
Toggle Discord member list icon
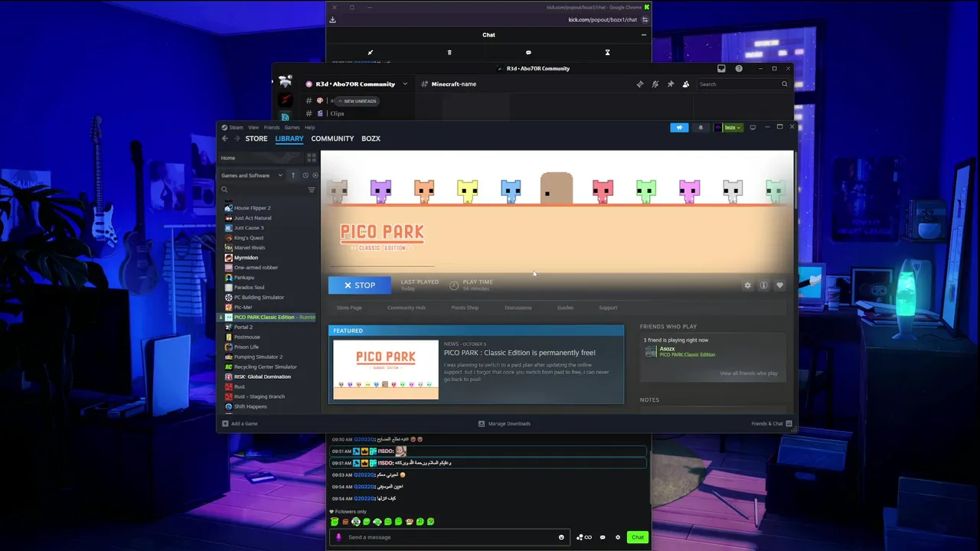click(x=685, y=84)
